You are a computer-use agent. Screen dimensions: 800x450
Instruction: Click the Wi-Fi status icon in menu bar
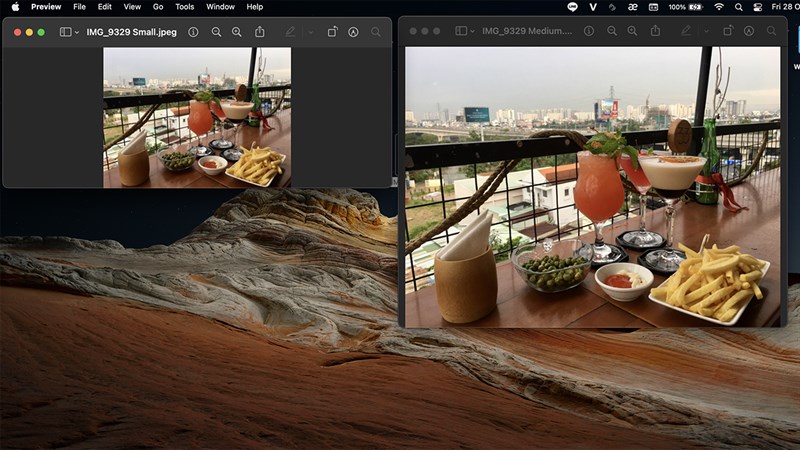(718, 6)
